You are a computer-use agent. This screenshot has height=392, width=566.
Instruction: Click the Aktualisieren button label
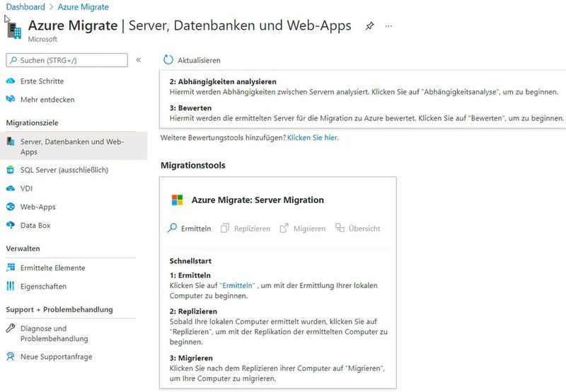tap(199, 60)
